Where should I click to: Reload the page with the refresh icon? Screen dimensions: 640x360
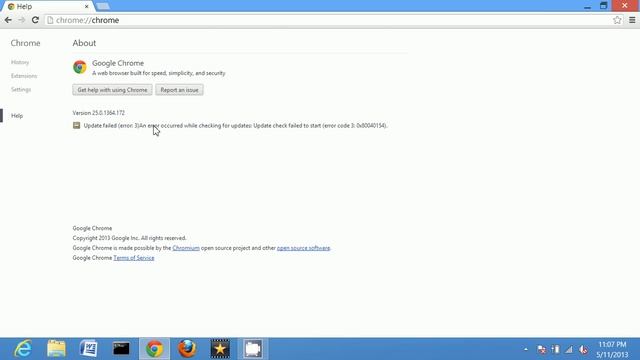pos(35,20)
